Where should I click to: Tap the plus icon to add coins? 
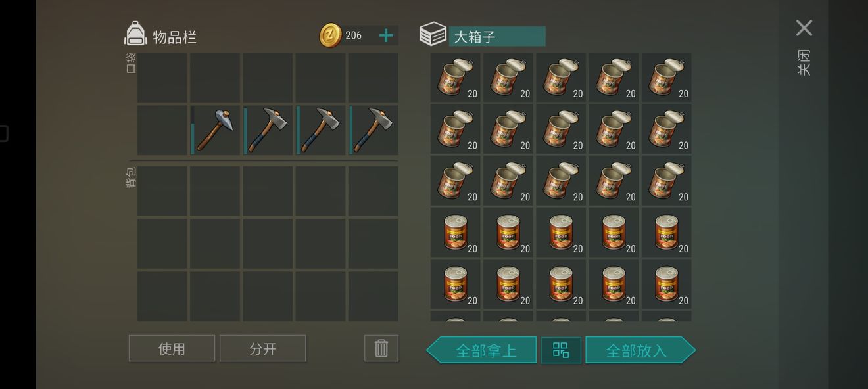pos(386,35)
